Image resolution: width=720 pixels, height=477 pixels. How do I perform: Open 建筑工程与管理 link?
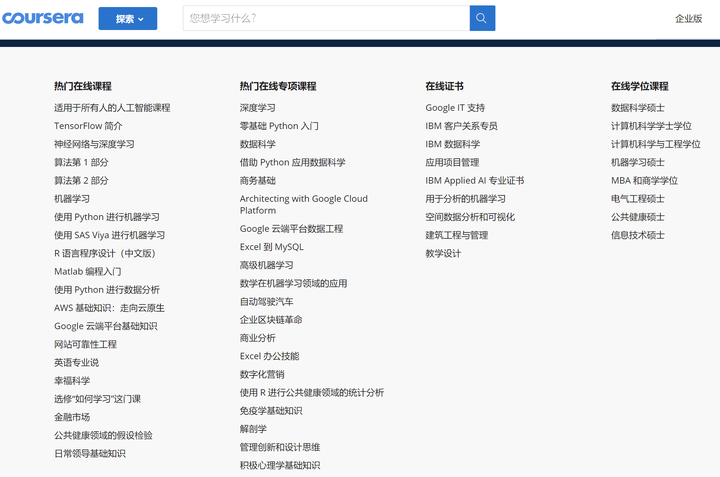[x=457, y=235]
